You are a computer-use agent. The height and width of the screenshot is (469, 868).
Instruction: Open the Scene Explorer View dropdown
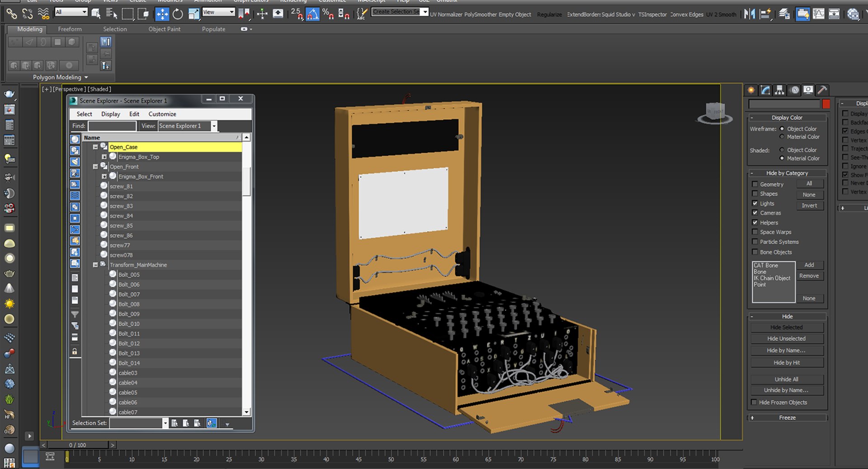[214, 126]
